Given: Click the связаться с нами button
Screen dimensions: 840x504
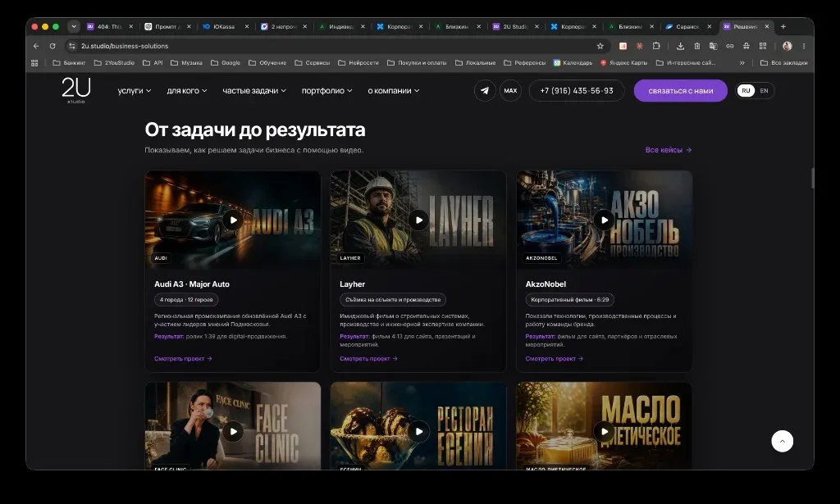Looking at the screenshot, I should tap(680, 90).
